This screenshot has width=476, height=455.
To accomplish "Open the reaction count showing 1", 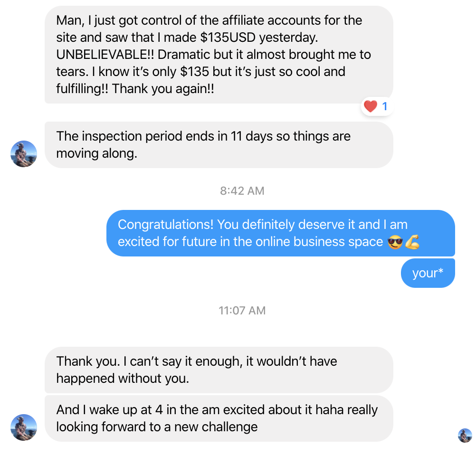I will (384, 106).
